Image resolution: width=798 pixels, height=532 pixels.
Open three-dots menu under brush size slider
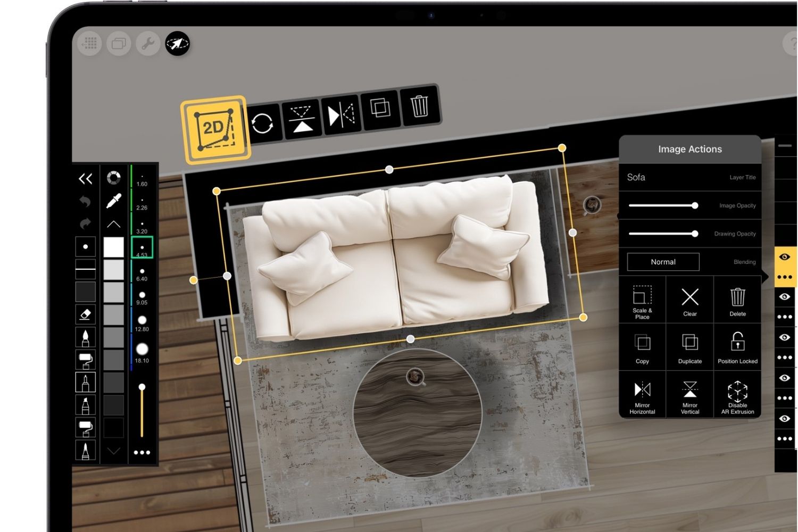(142, 453)
